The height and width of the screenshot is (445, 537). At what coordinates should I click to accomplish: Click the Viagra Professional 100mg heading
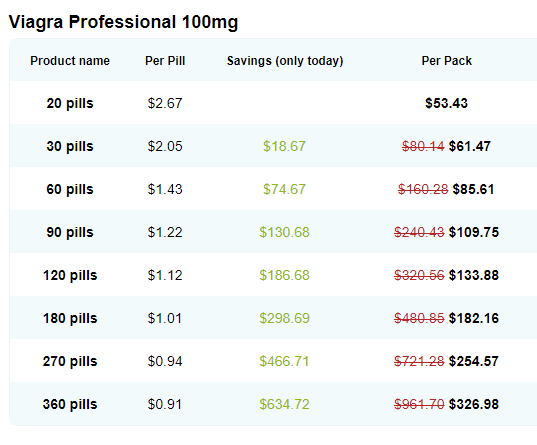tap(123, 22)
